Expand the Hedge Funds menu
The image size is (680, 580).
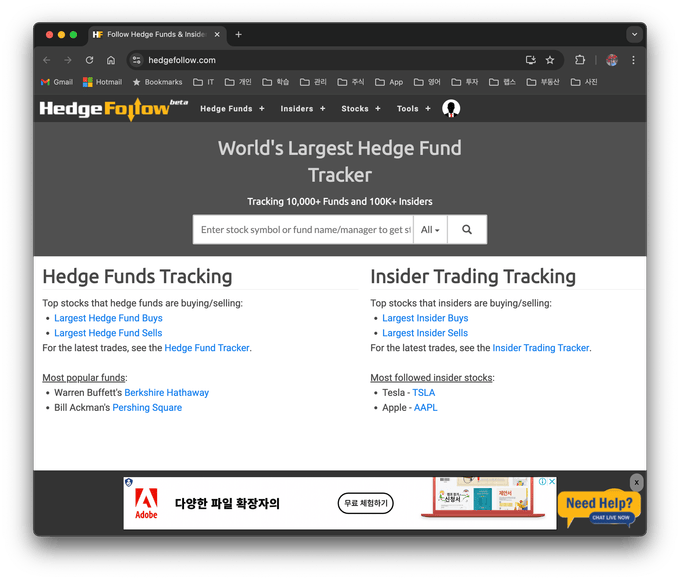pos(232,109)
